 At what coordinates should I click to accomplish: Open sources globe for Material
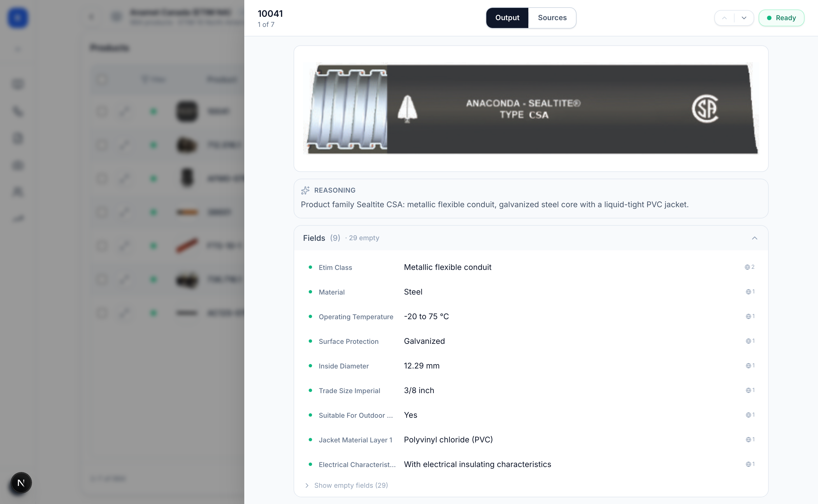pos(750,292)
